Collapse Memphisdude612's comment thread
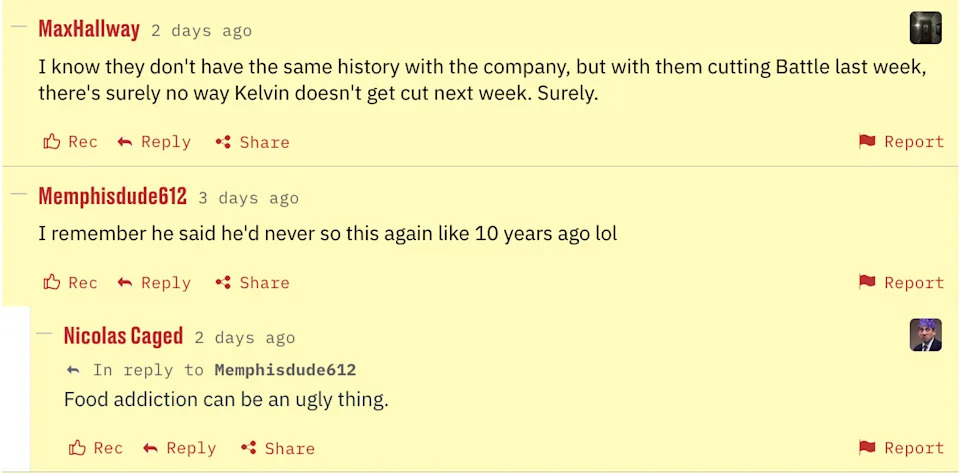 18,194
